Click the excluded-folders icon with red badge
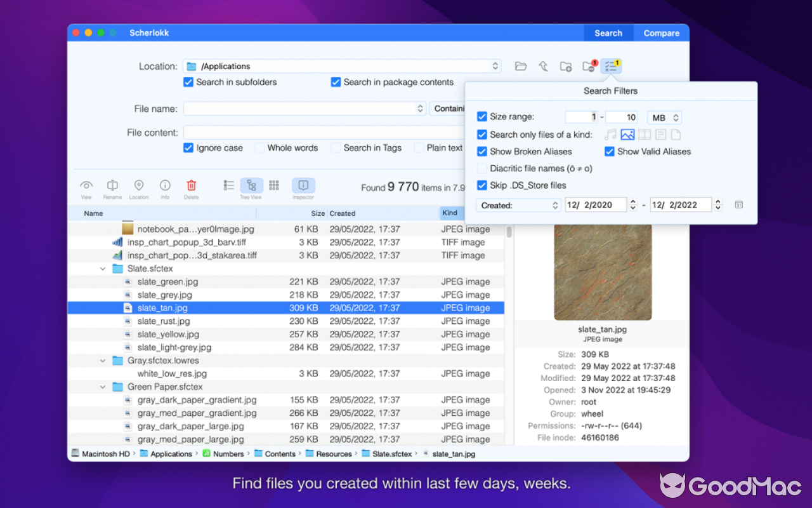812x508 pixels. point(589,65)
